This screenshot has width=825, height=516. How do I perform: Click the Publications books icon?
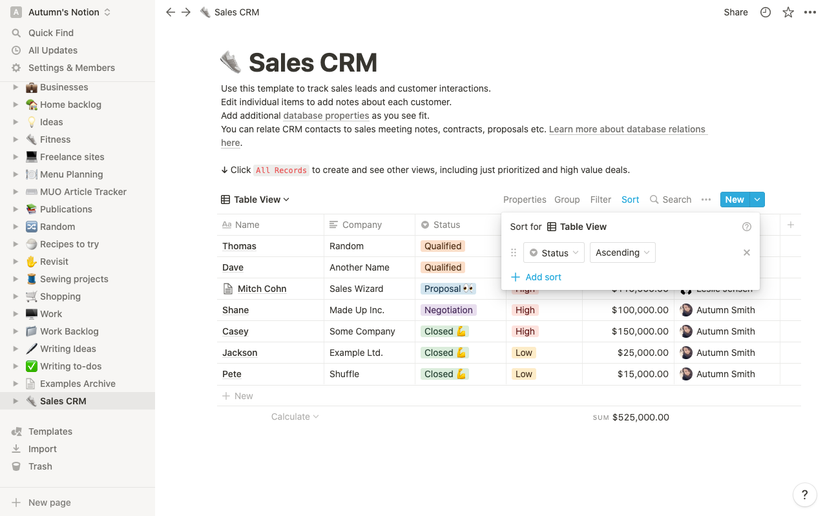(32, 209)
